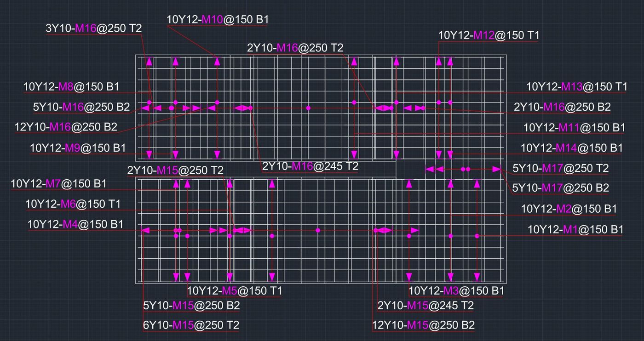Select the 2Y10-M16@245 T2 label
This screenshot has width=644, height=341.
pos(310,166)
